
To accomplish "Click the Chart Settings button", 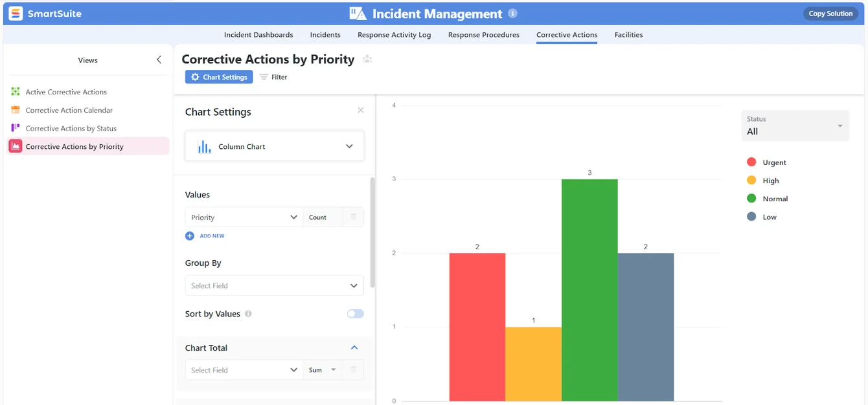I will (219, 77).
